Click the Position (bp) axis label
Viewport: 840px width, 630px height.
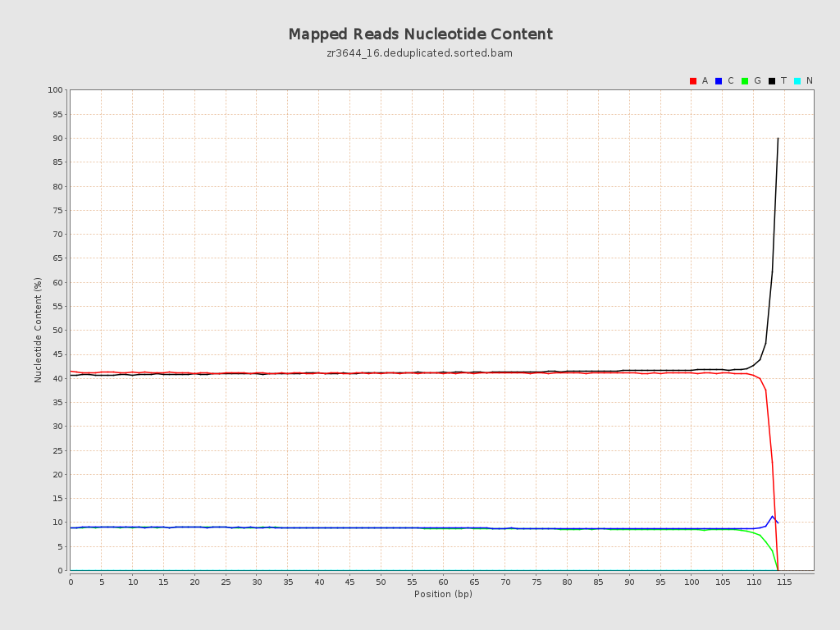pos(443,594)
